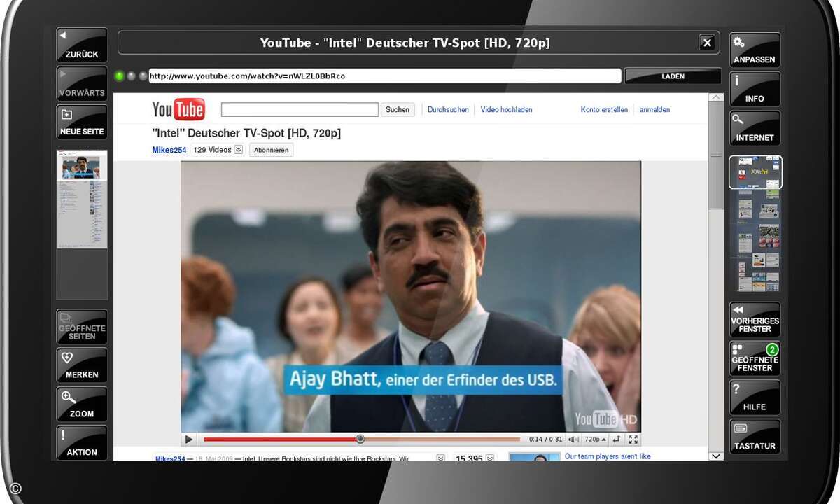The width and height of the screenshot is (840, 504).
Task: Click the vertical scrollbar thumb
Action: (x=715, y=155)
